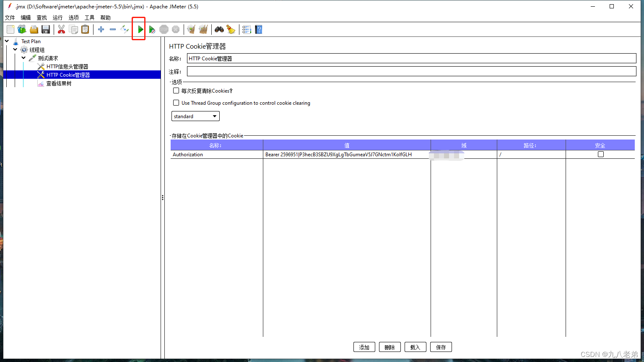Click the 安全 column header
Screen dimensions: 644x362
pos(600,145)
